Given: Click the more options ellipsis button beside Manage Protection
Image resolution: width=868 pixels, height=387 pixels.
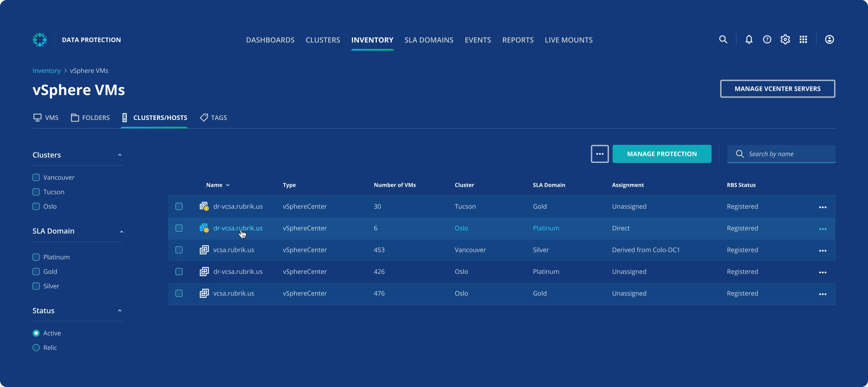Looking at the screenshot, I should click(600, 154).
